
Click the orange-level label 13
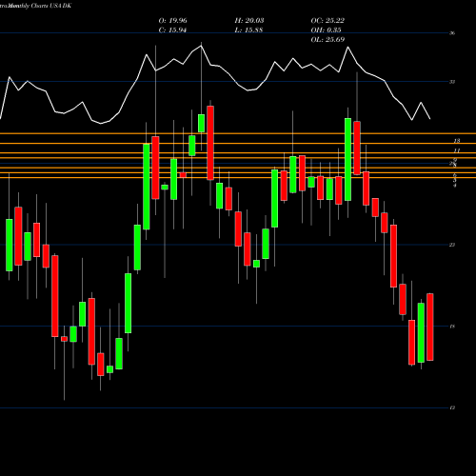457,141
